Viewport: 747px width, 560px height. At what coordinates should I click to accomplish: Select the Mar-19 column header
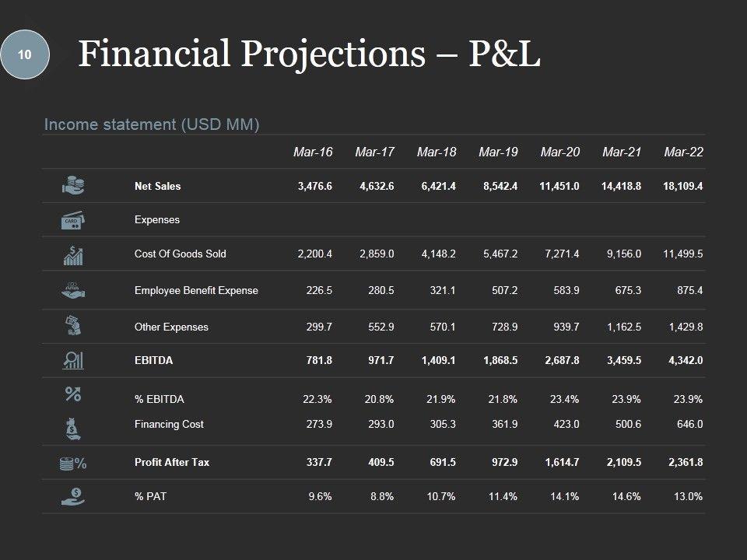tap(498, 152)
